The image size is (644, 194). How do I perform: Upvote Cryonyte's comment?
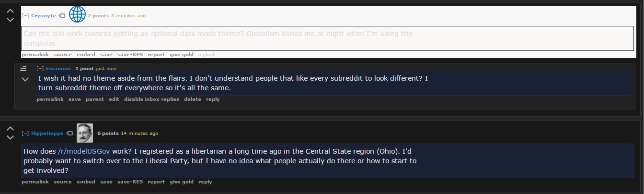(10, 11)
